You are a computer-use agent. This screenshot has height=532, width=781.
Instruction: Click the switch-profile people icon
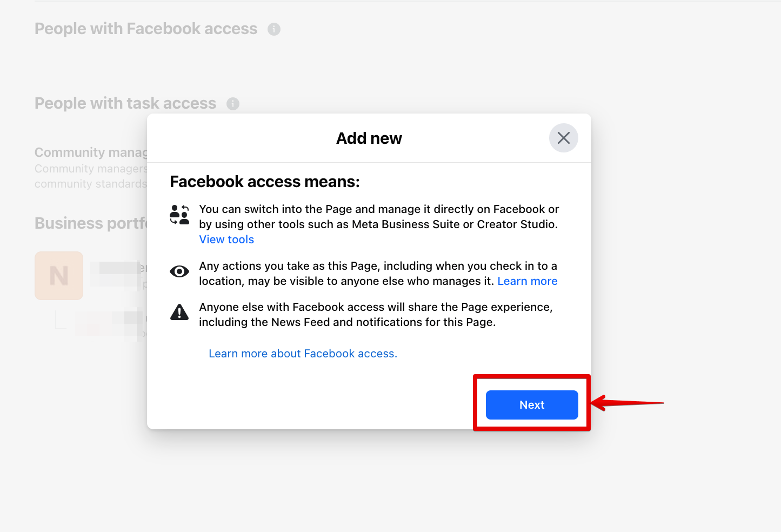pyautogui.click(x=179, y=215)
